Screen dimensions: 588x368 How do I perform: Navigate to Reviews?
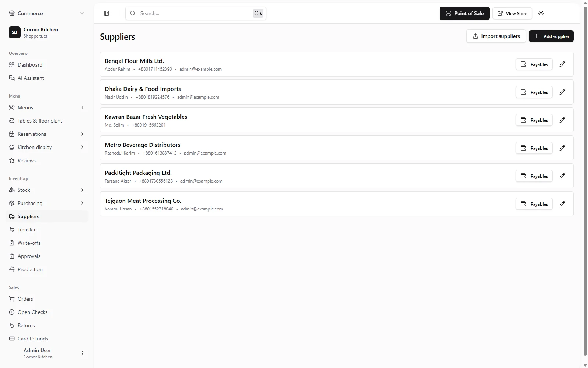[47, 160]
